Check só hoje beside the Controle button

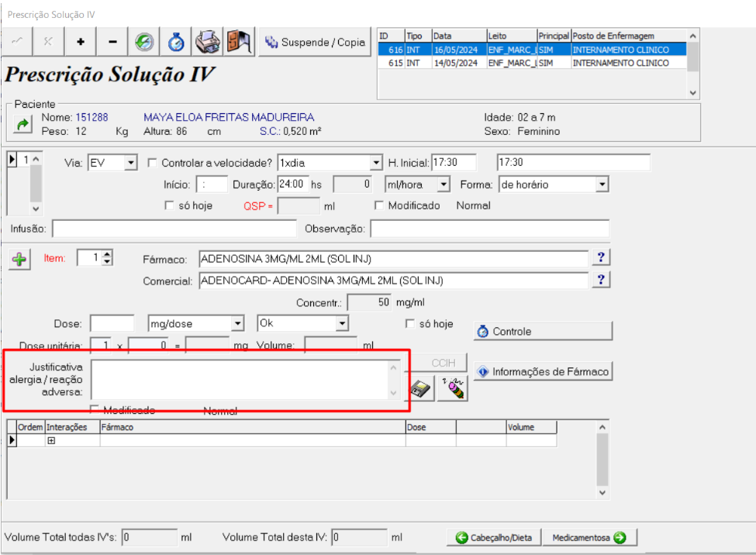410,323
